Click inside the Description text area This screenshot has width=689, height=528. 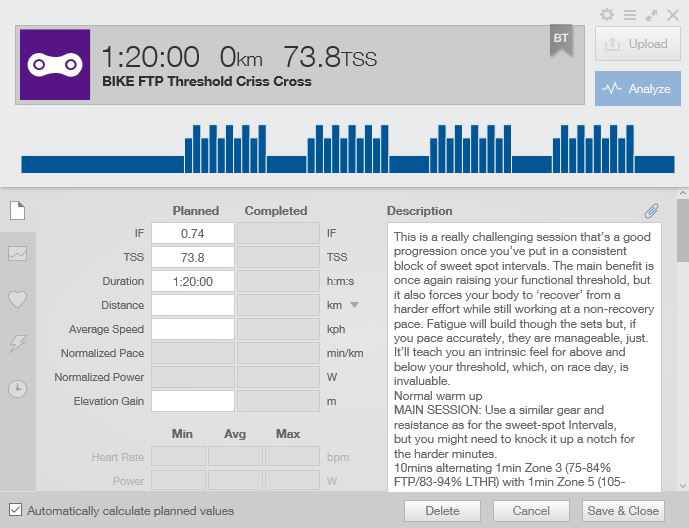524,357
